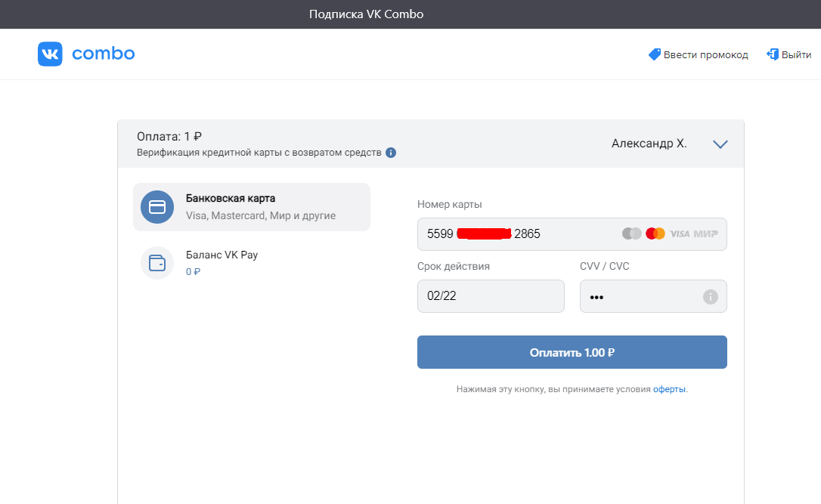This screenshot has height=504, width=821.
Task: Click the "Оплата: 1 ₽" heading
Action: 169,137
